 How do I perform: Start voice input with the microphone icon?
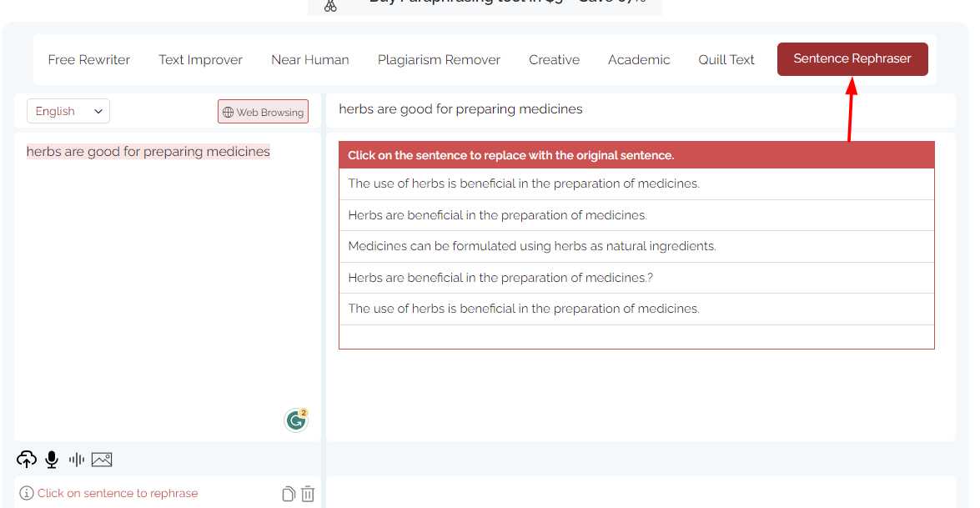52,460
